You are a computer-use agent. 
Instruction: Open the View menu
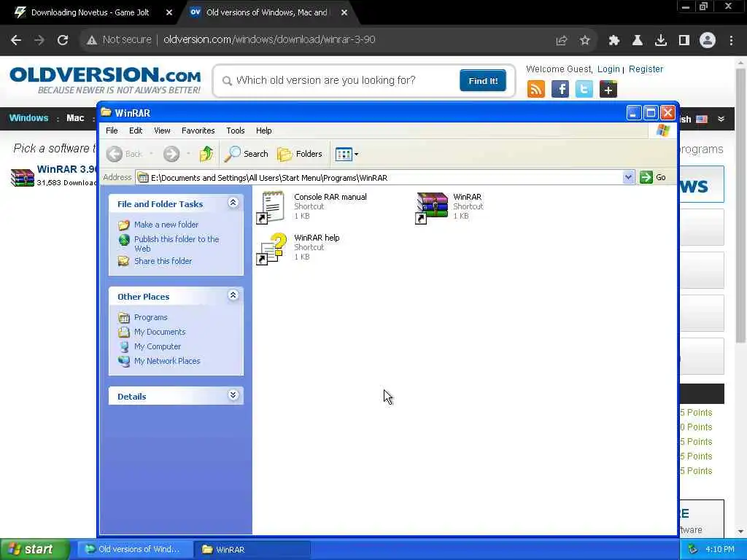click(x=162, y=131)
